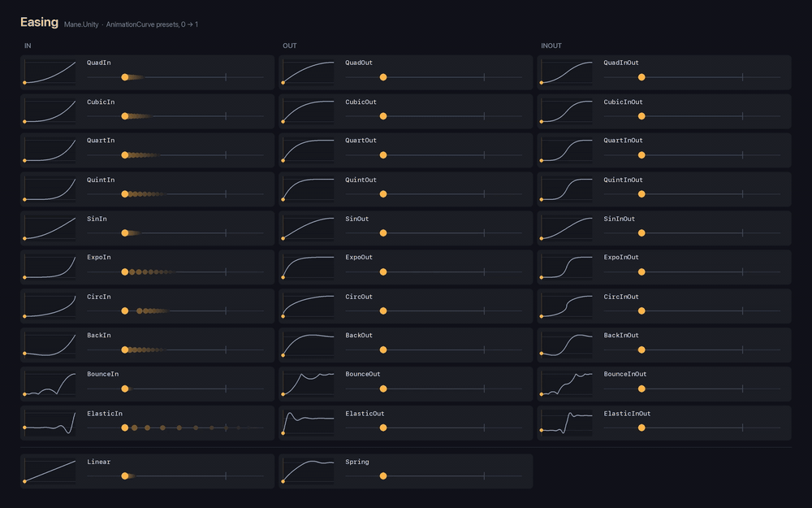Screen dimensions: 812x508
Task: Click the ElasticIn curve thumbnail
Action: [50, 423]
